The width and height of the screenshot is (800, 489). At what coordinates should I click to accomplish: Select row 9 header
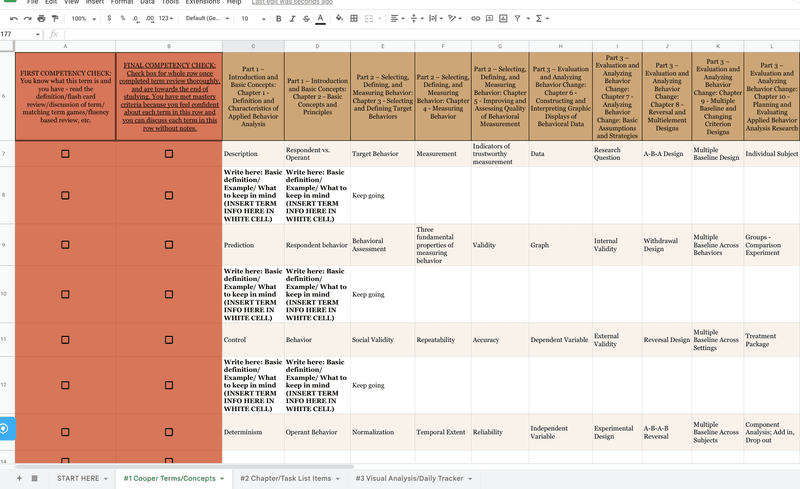pyautogui.click(x=7, y=244)
